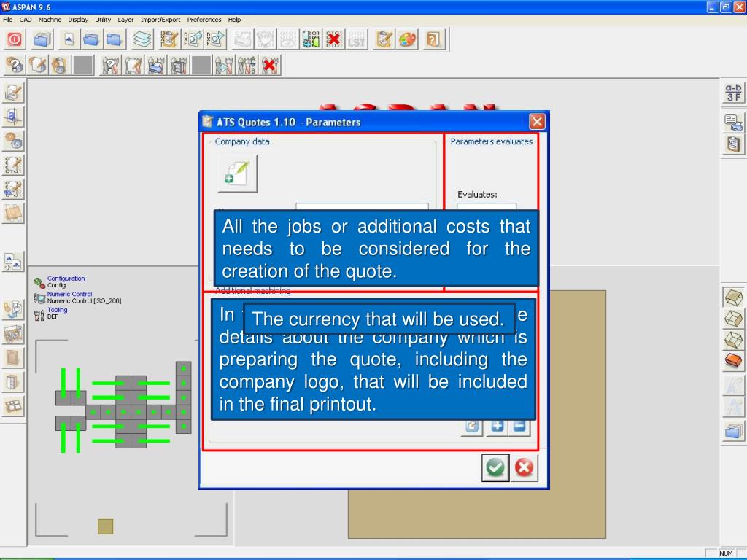Click the tools with red X icon
Screen dimensions: 747x560
click(x=270, y=65)
